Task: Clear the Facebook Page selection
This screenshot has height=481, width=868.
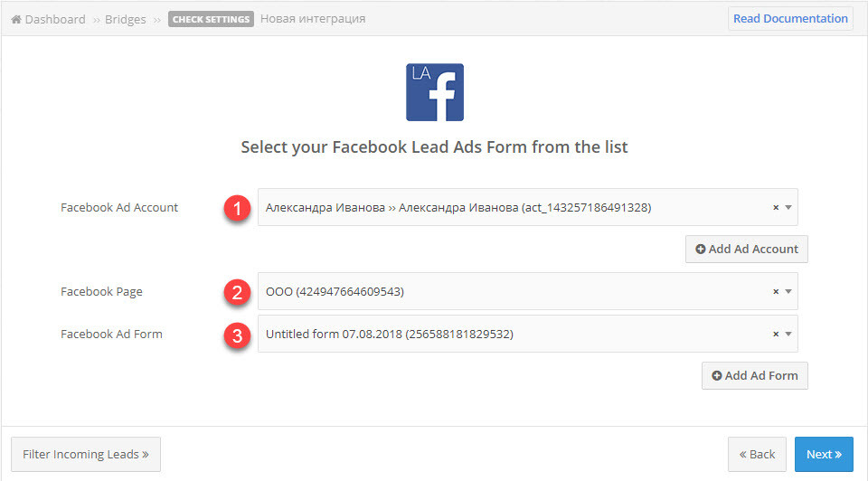Action: pos(776,292)
